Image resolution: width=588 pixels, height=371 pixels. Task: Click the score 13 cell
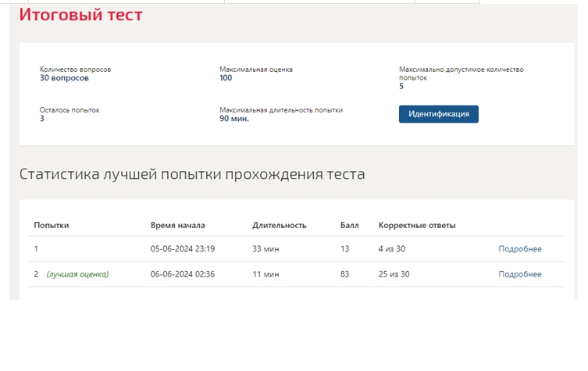point(344,248)
